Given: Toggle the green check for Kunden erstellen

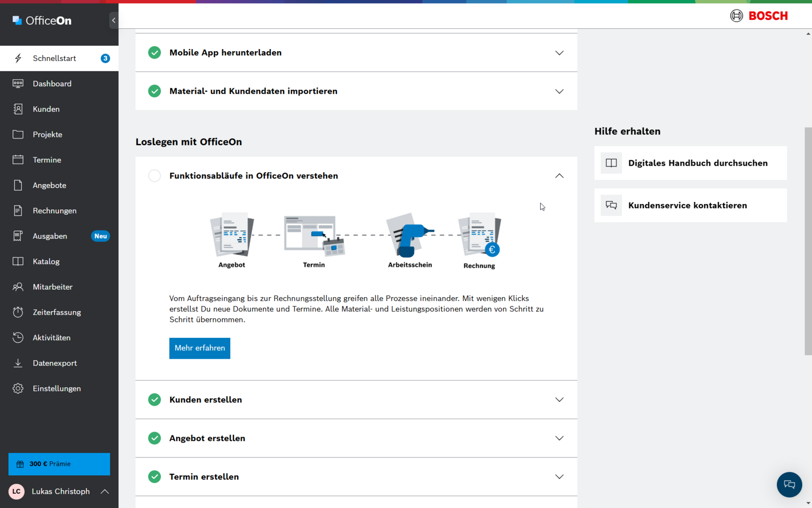Looking at the screenshot, I should 154,400.
